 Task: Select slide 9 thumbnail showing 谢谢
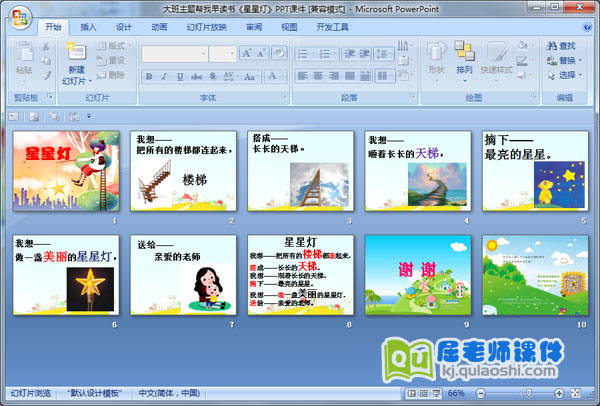coord(418,275)
